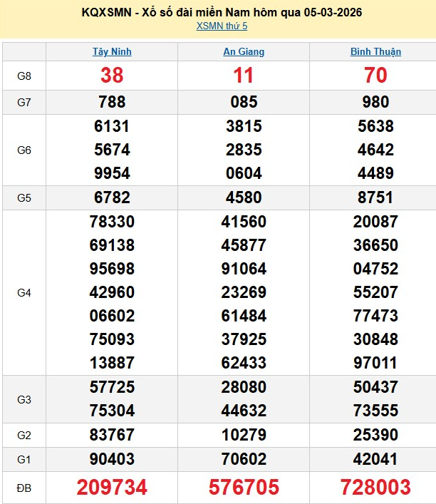Click the G8 number 70 under Bình Thuận
Screen dimensions: 436x504
point(375,76)
